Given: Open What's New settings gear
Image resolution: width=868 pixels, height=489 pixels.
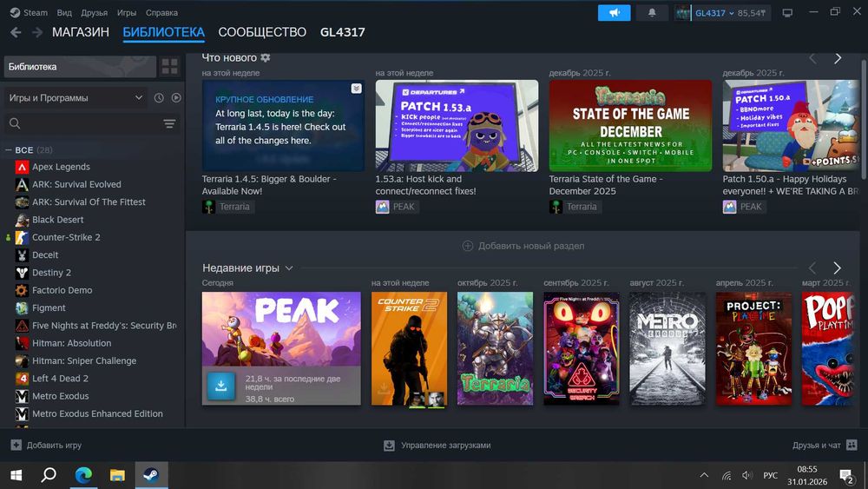Looking at the screenshot, I should pos(266,57).
